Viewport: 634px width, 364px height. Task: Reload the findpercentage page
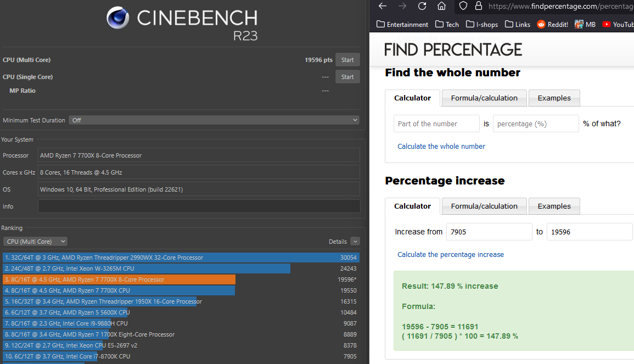click(422, 6)
